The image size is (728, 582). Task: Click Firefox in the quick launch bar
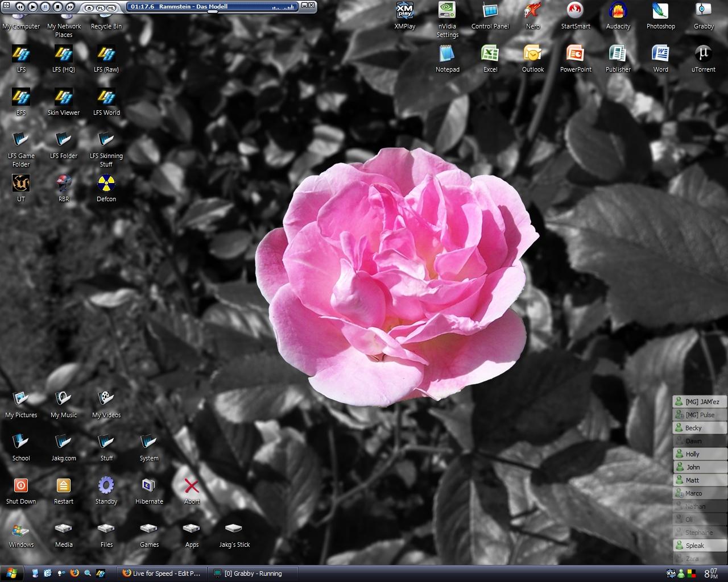[x=74, y=573]
